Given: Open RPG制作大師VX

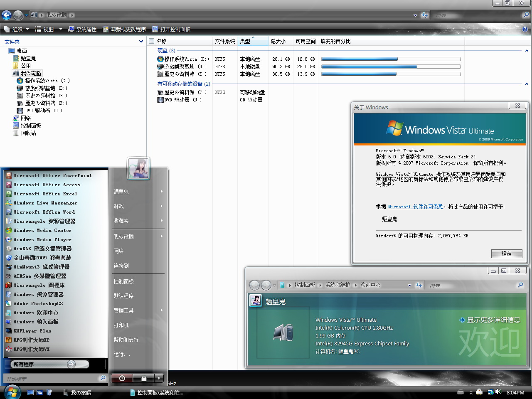Looking at the screenshot, I should (28, 349).
